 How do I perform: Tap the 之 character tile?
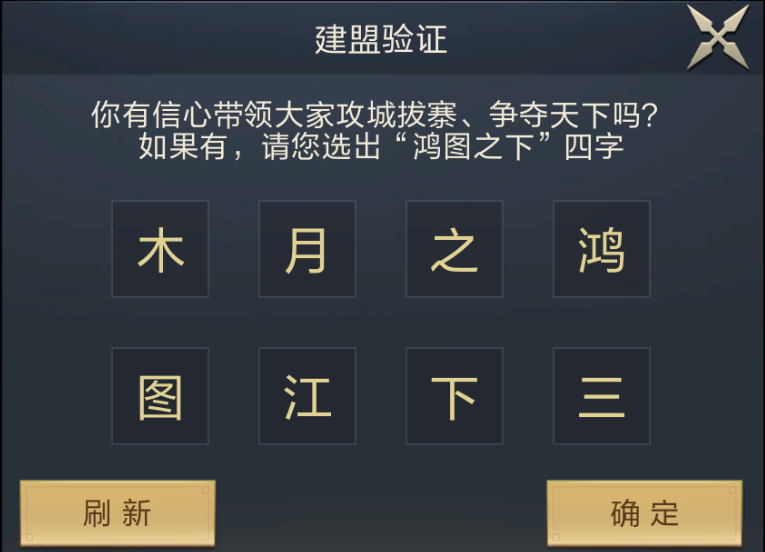(x=454, y=249)
